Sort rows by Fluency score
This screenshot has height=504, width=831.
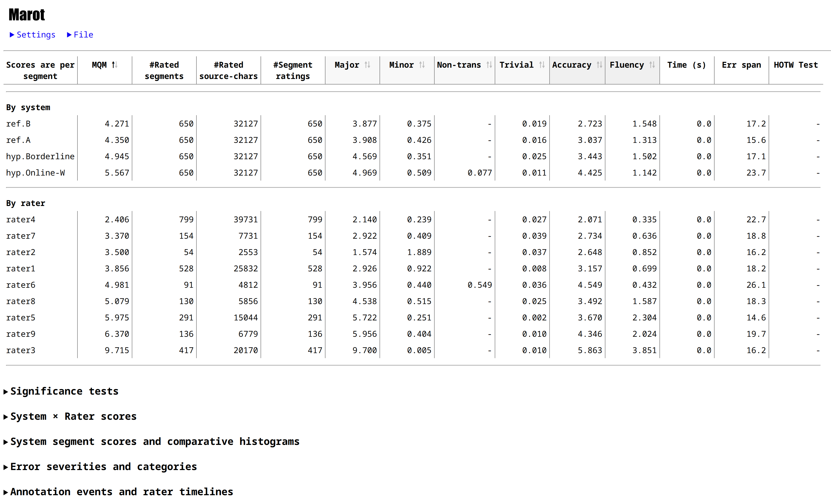[652, 65]
